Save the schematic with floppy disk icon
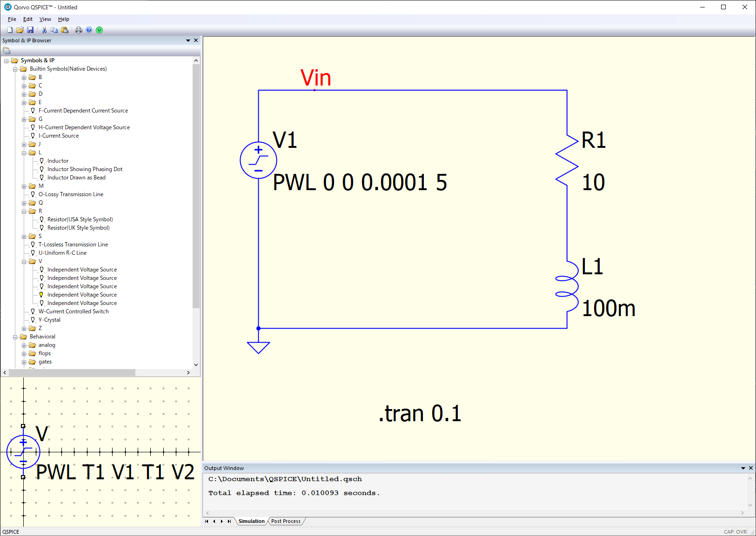The height and width of the screenshot is (536, 756). tap(30, 30)
